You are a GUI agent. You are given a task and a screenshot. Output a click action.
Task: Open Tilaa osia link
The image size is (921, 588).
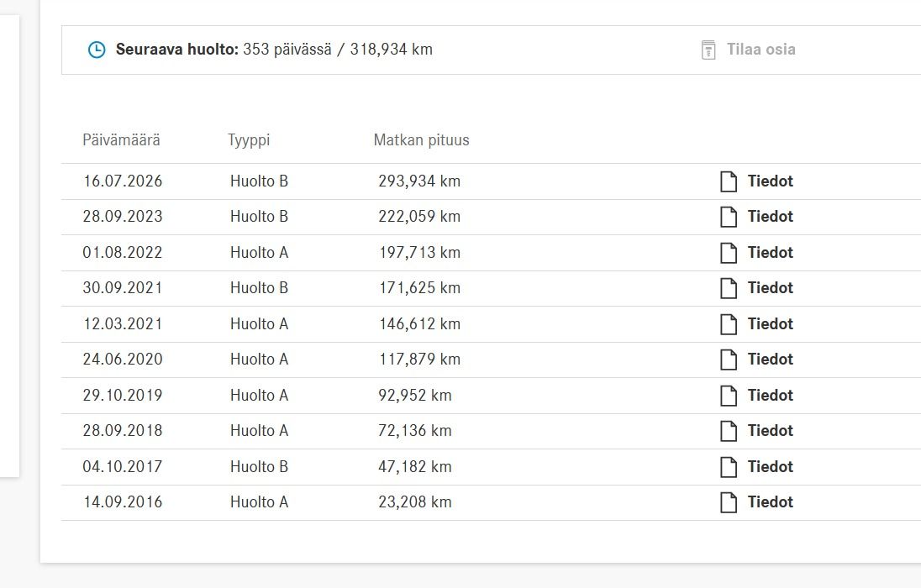(761, 50)
